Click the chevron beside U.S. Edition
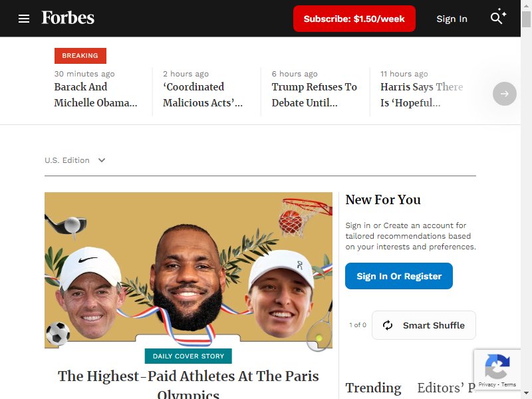This screenshot has height=399, width=532. 102,160
